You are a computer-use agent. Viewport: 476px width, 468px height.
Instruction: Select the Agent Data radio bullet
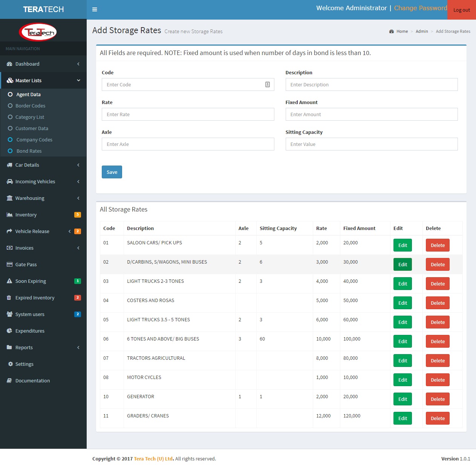point(10,94)
